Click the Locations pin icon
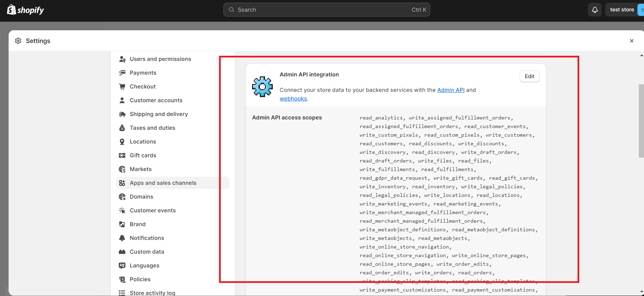The image size is (644, 296). (122, 142)
